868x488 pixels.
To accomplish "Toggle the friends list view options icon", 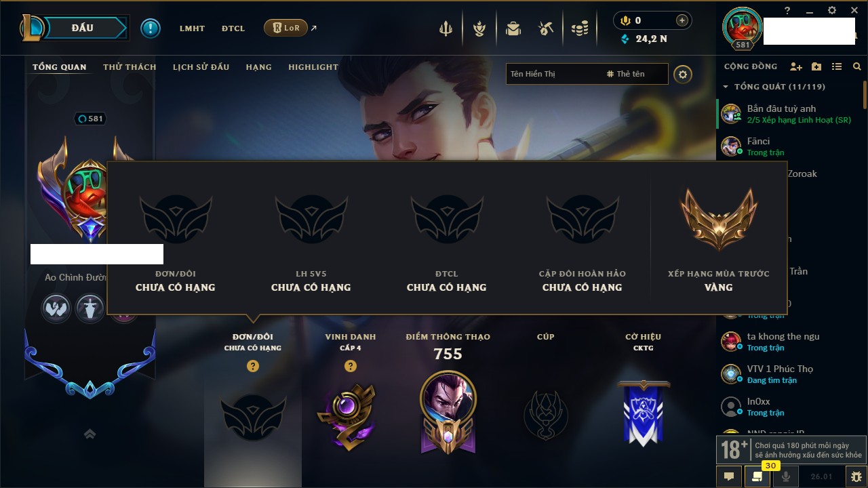I will (837, 66).
